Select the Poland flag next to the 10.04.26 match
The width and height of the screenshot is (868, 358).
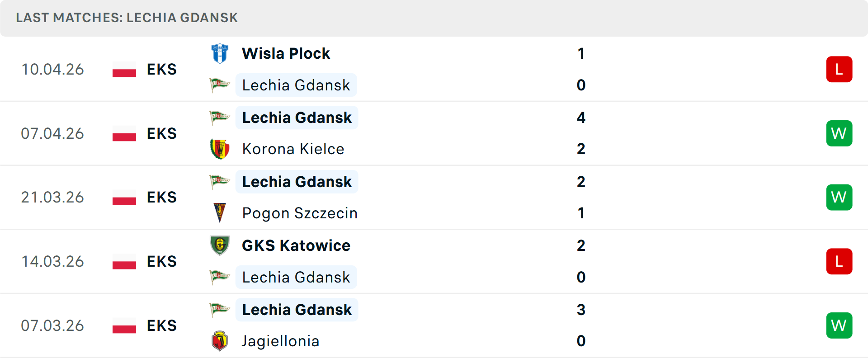(x=124, y=69)
